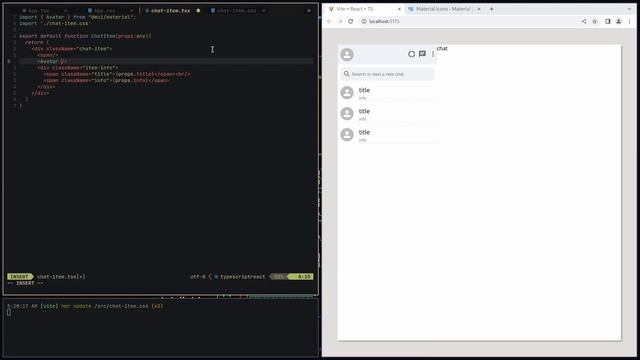Share this page from the address bar

point(584,21)
